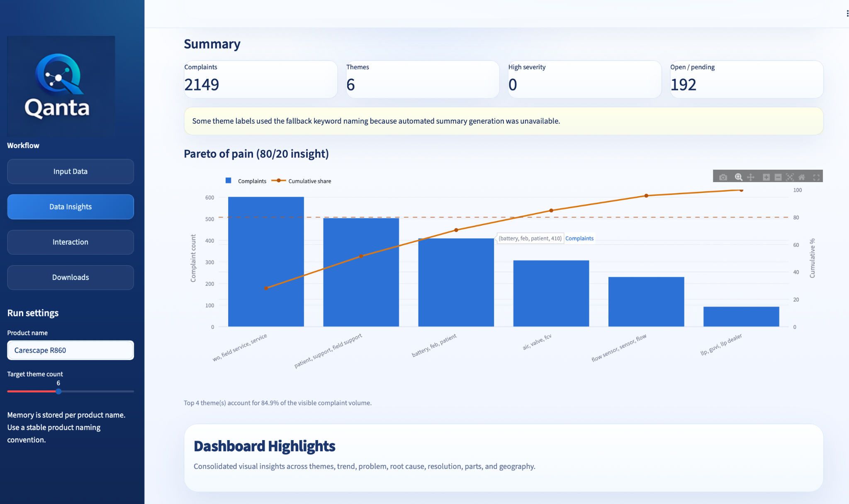Screen dimensions: 849x504
Task: Click the Qanta logo image
Action: click(61, 86)
